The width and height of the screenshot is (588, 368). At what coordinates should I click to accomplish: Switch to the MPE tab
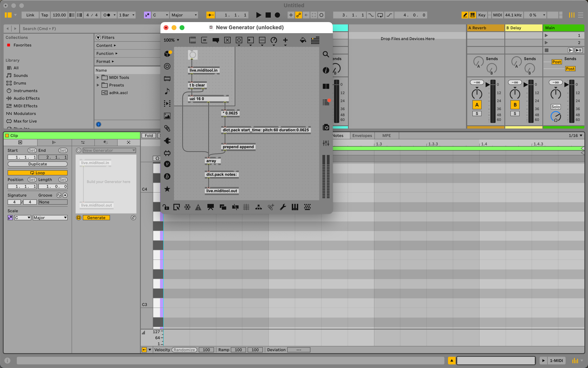386,136
